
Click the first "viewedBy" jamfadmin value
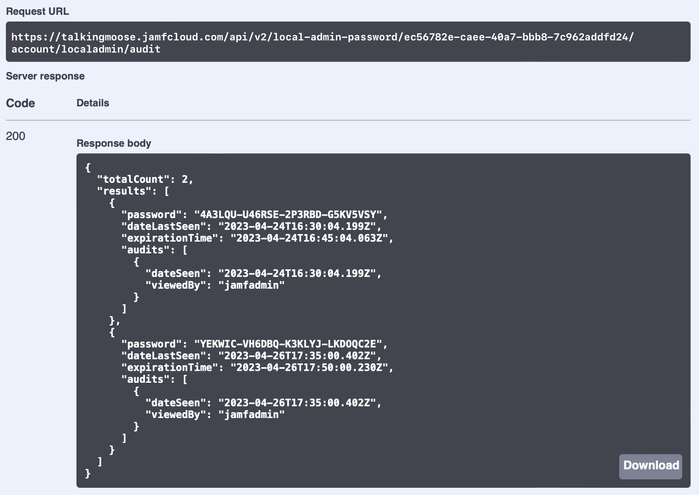click(x=251, y=285)
